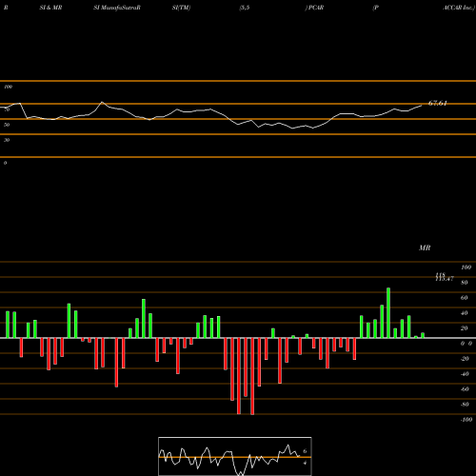This screenshot has width=476, height=476.
Task: Click the RSI axis label 30
Action: click(7, 140)
